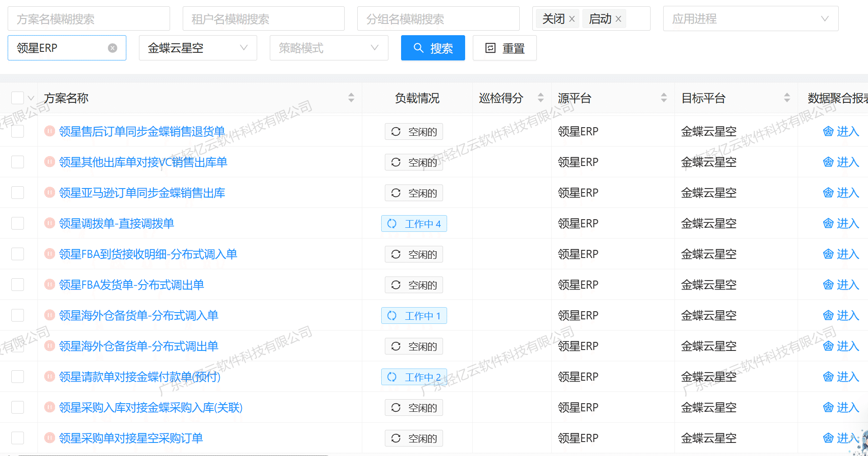Click the pause status icon beside 领星调拨单-直接调拨单
The width and height of the screenshot is (868, 456).
50,223
